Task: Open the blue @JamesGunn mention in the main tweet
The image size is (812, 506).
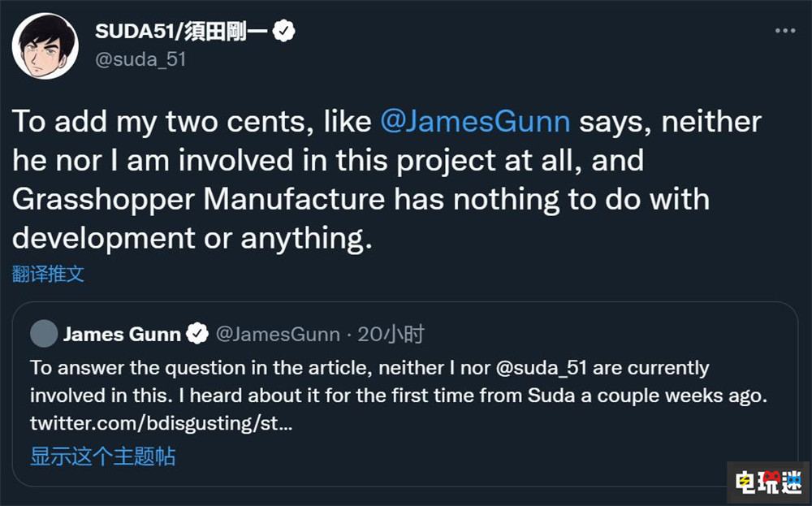Action: point(476,122)
